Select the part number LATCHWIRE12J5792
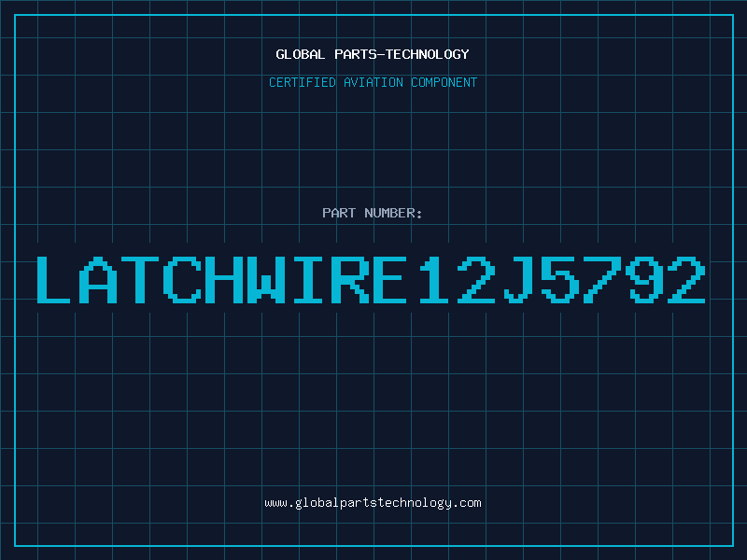The width and height of the screenshot is (747, 560). 371,279
